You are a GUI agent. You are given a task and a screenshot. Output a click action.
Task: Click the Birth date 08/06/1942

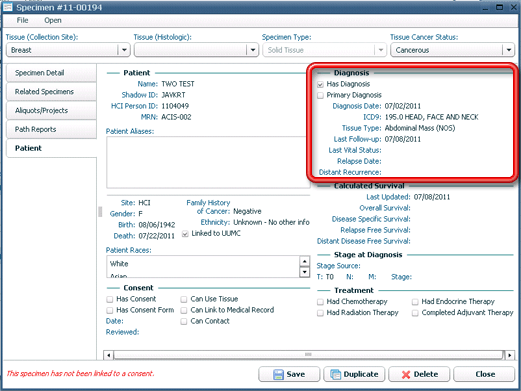pyautogui.click(x=157, y=225)
